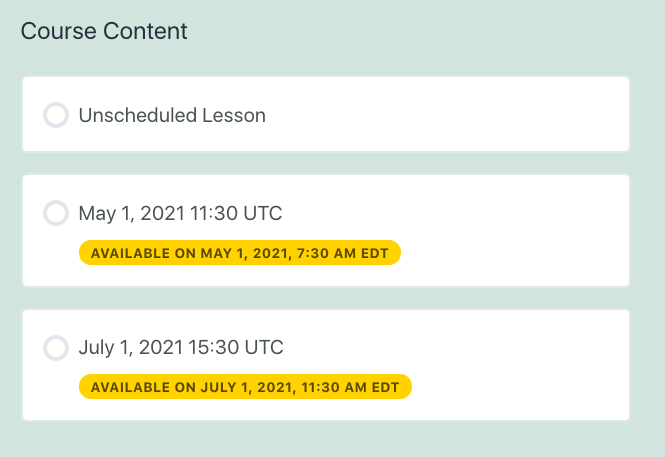Click the July 1, 2021 lesson status circle
Viewport: 665px width, 457px height.
56,348
